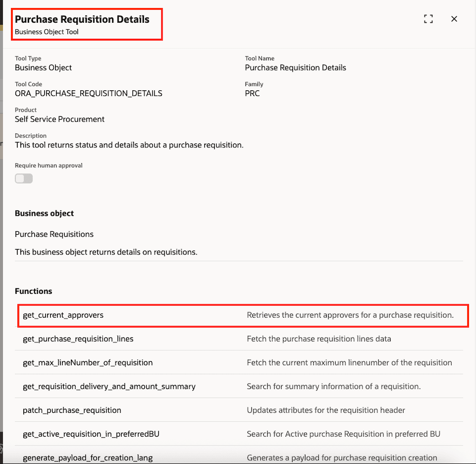Select the generate_payload_for_creation_lang function
The height and width of the screenshot is (464, 476).
(87, 456)
